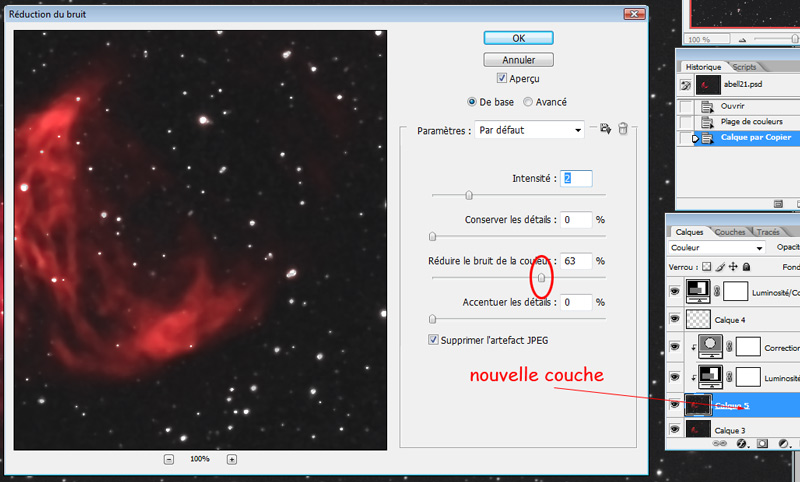Toggle Supprimer l'artefact JPEG checkbox
800x482 pixels.
coord(433,340)
